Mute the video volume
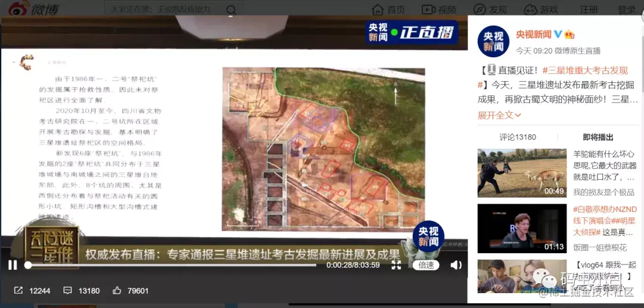 pos(456,265)
